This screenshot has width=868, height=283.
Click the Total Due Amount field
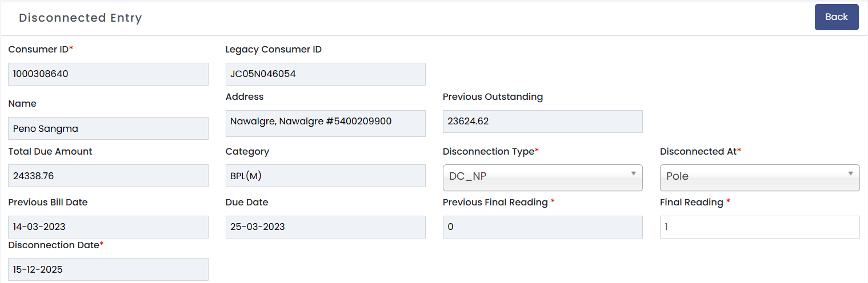(108, 176)
